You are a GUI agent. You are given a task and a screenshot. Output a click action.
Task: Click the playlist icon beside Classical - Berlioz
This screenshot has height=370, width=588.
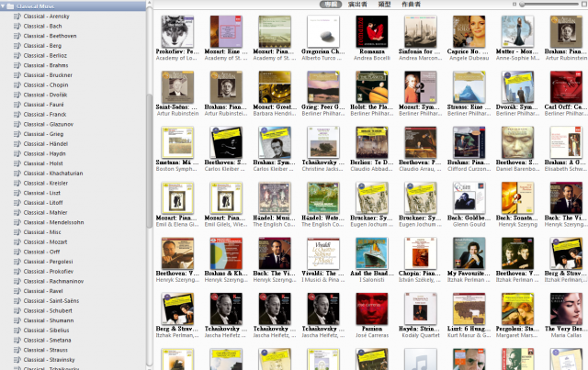17,55
